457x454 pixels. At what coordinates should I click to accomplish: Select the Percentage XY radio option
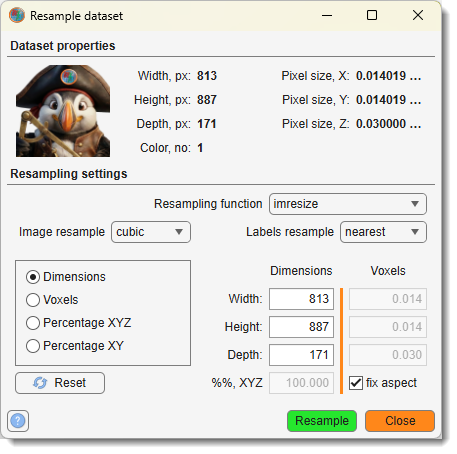click(x=33, y=346)
